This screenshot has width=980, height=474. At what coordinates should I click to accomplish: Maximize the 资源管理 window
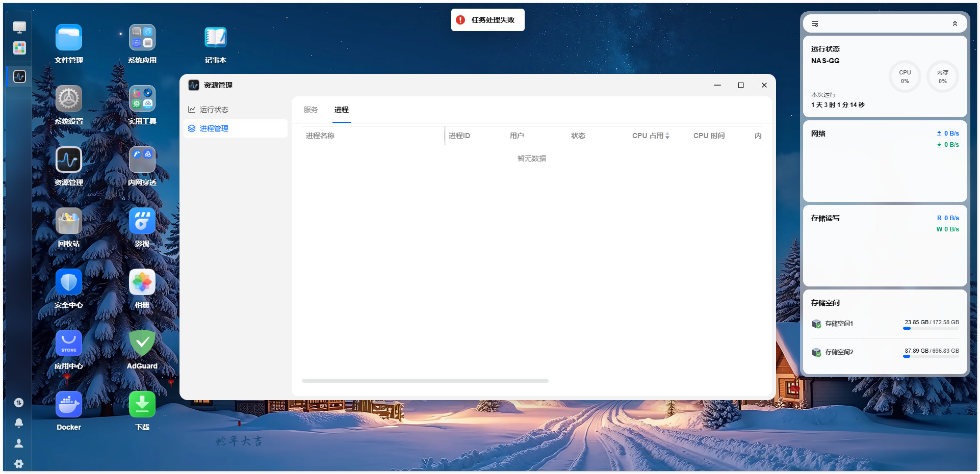click(741, 85)
